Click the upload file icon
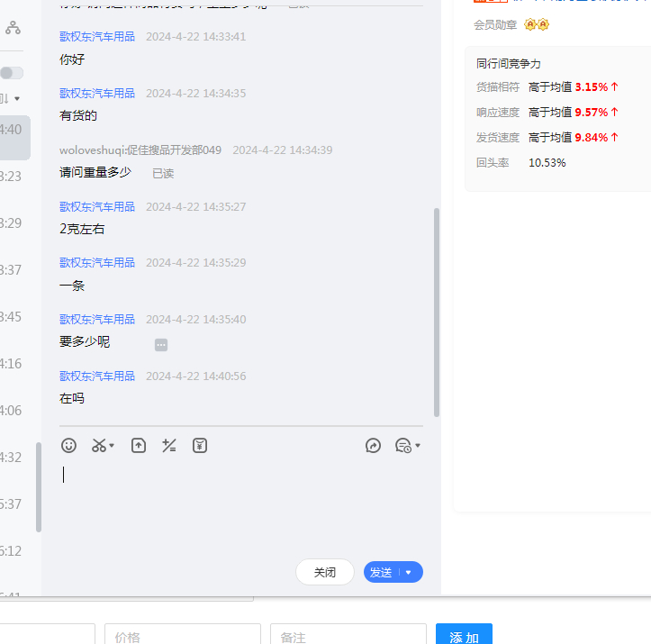 139,445
